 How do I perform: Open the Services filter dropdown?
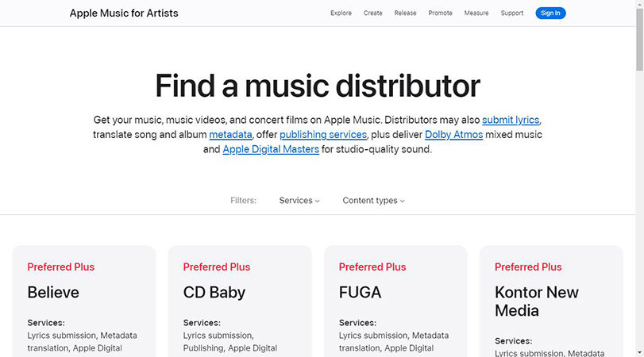pyautogui.click(x=299, y=201)
